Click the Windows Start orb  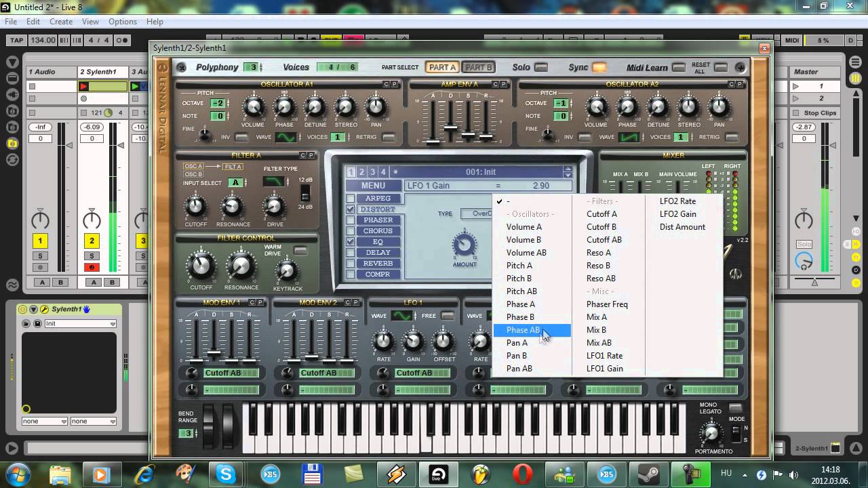18,474
